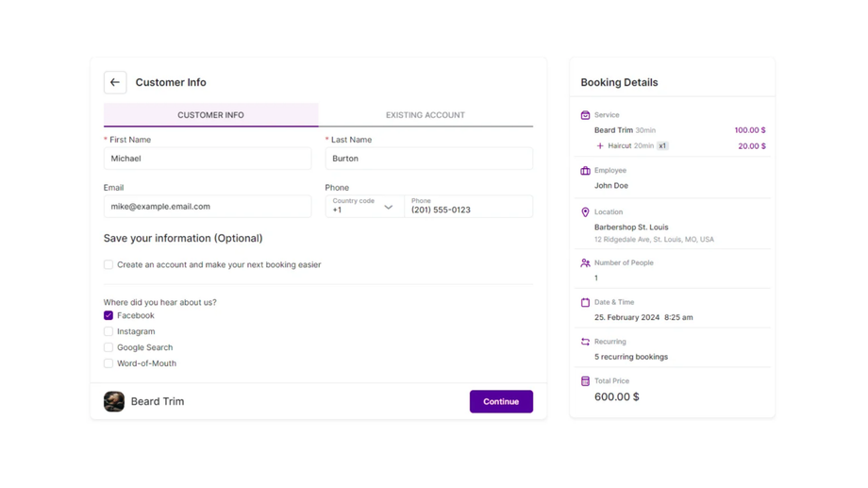The image size is (868, 488).
Task: Click the Recurring arrows icon
Action: [585, 342]
